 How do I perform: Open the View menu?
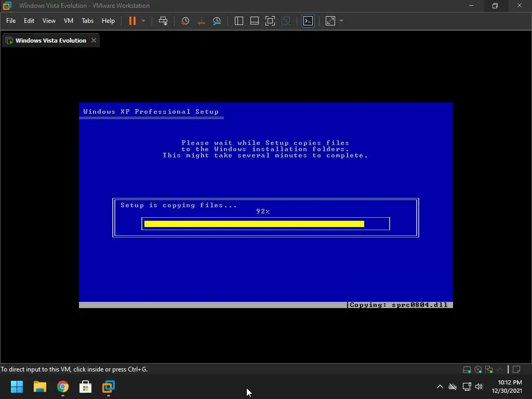(x=49, y=21)
